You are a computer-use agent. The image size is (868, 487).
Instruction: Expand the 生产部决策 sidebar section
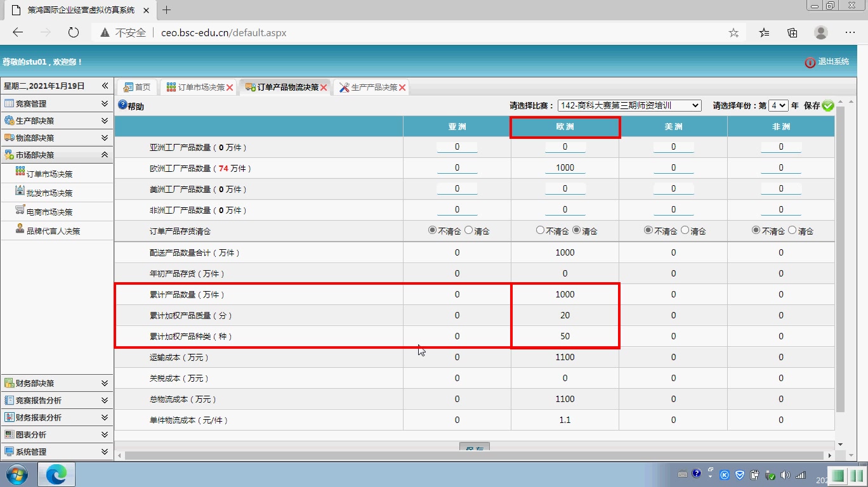tap(57, 120)
